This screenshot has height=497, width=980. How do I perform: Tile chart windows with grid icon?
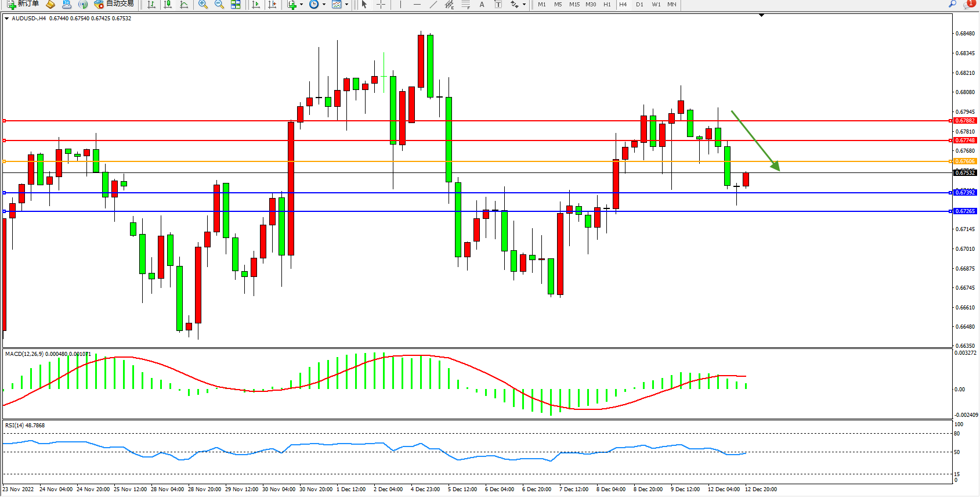[x=236, y=5]
